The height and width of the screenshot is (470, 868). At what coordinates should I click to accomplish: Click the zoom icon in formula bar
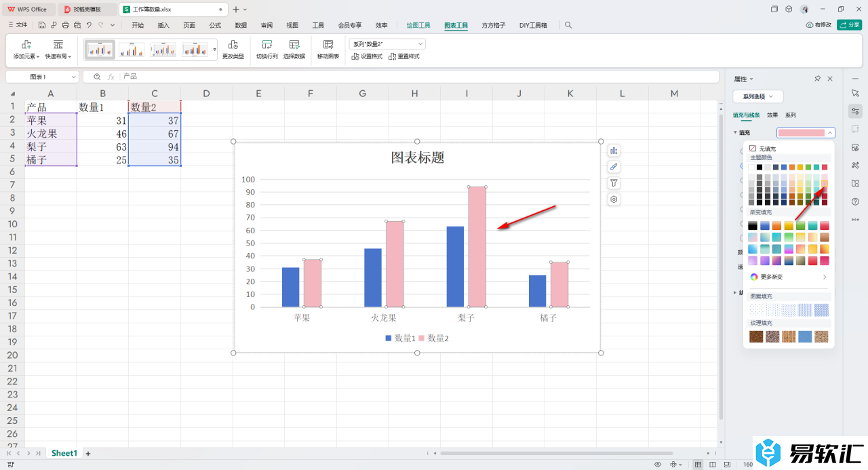tap(97, 77)
